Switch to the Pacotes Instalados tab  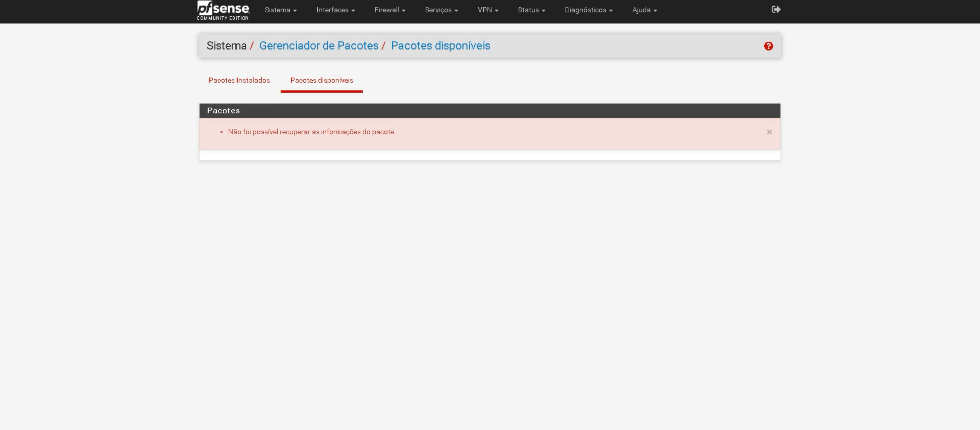(239, 80)
